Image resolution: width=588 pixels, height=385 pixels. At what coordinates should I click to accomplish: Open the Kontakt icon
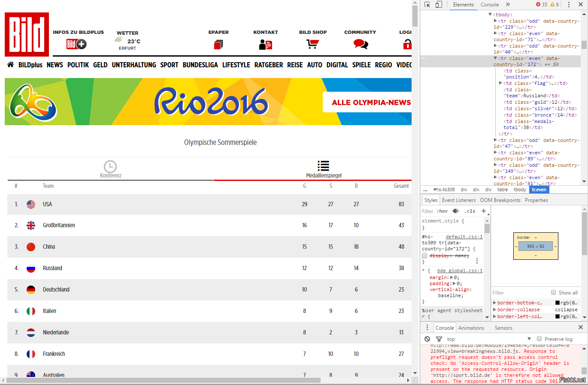[x=266, y=44]
